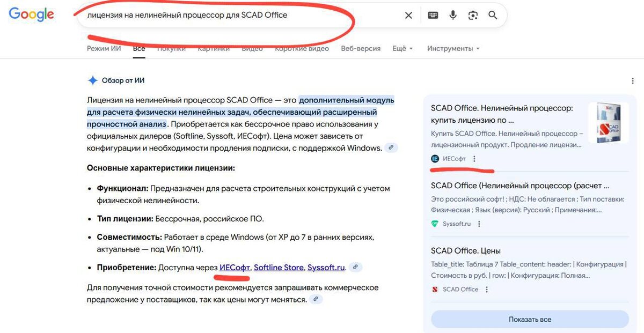Start voice search with microphone icon
644x333 pixels.
click(453, 16)
